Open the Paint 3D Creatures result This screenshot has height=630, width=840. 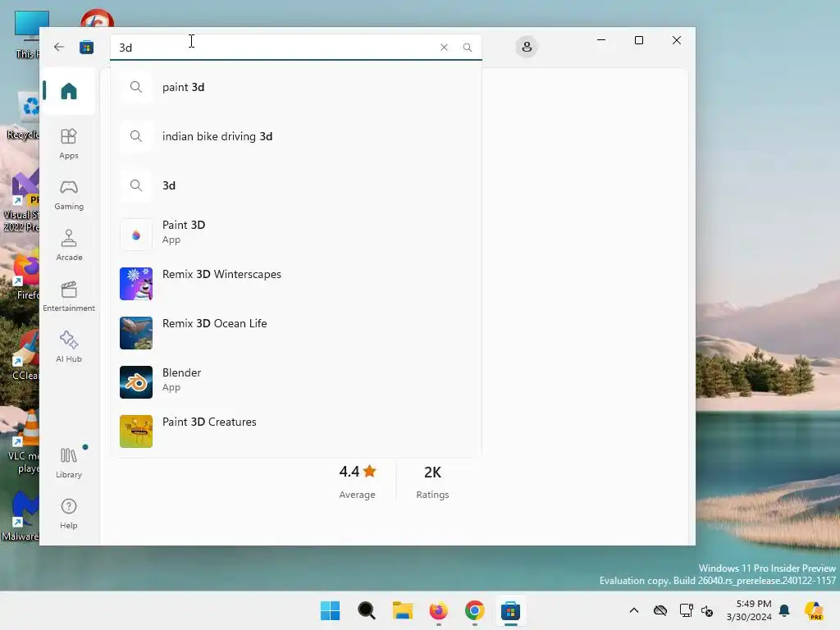(295, 431)
